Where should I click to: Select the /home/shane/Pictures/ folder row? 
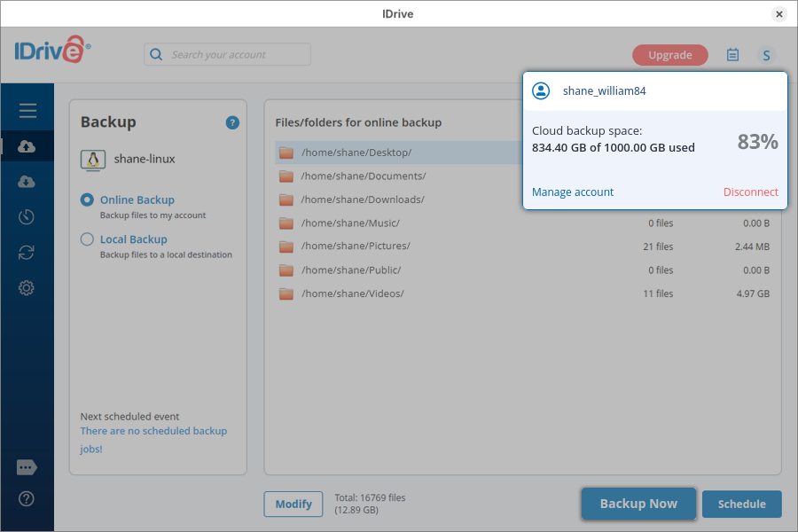(x=355, y=246)
